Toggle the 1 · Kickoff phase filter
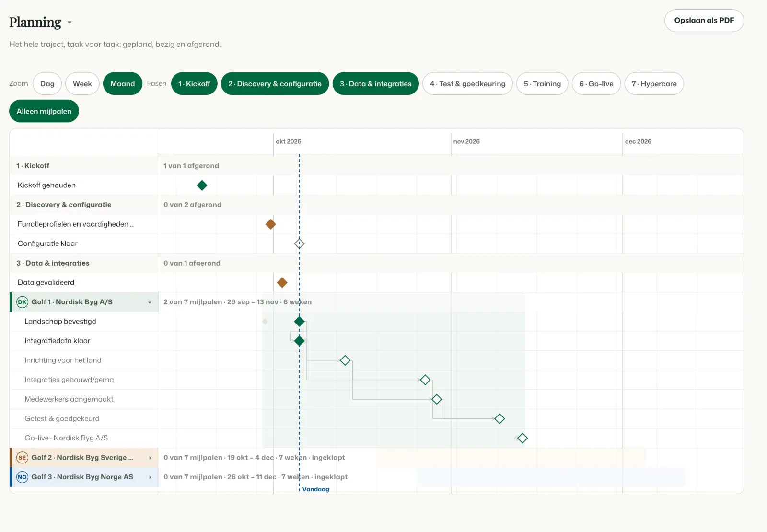 click(194, 83)
